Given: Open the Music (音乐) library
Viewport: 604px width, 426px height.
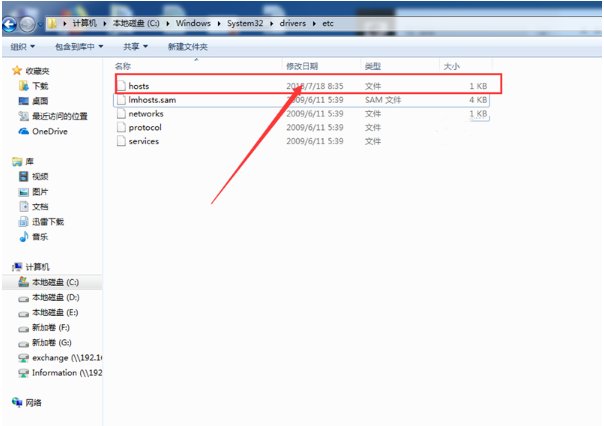Looking at the screenshot, I should click(39, 237).
